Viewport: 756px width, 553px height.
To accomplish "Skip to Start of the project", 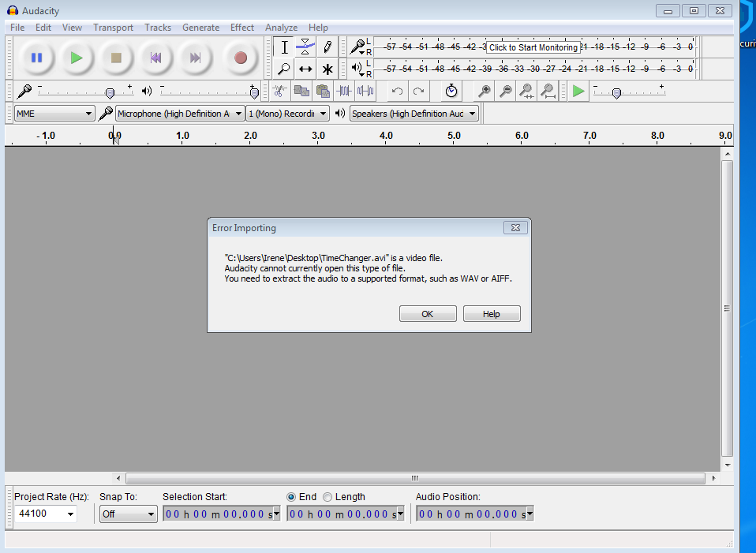I will tap(155, 58).
